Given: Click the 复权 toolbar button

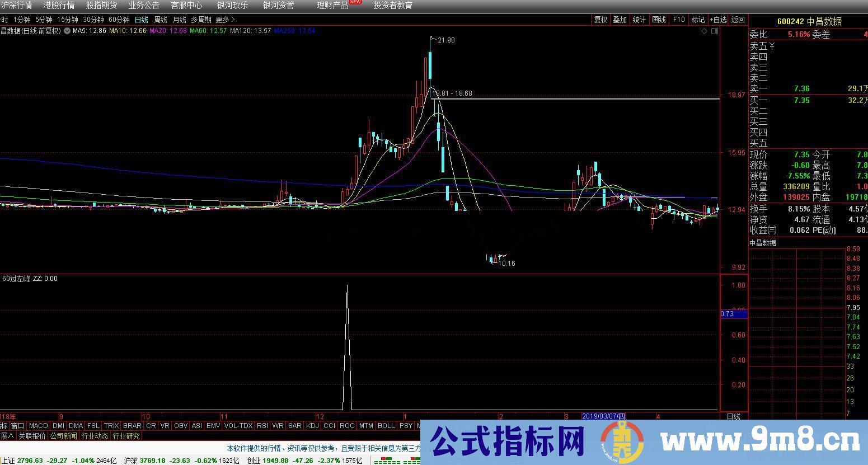Looking at the screenshot, I should point(600,20).
